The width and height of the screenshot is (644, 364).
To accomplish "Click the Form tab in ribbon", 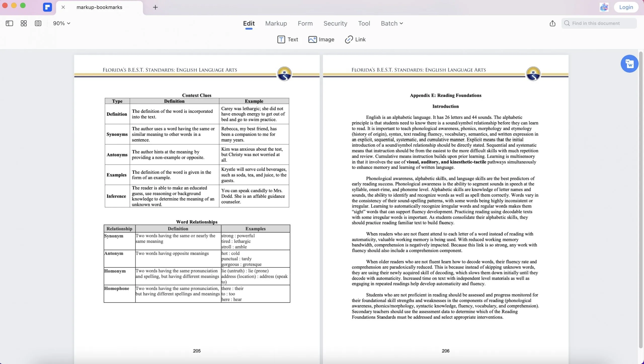I will 305,23.
